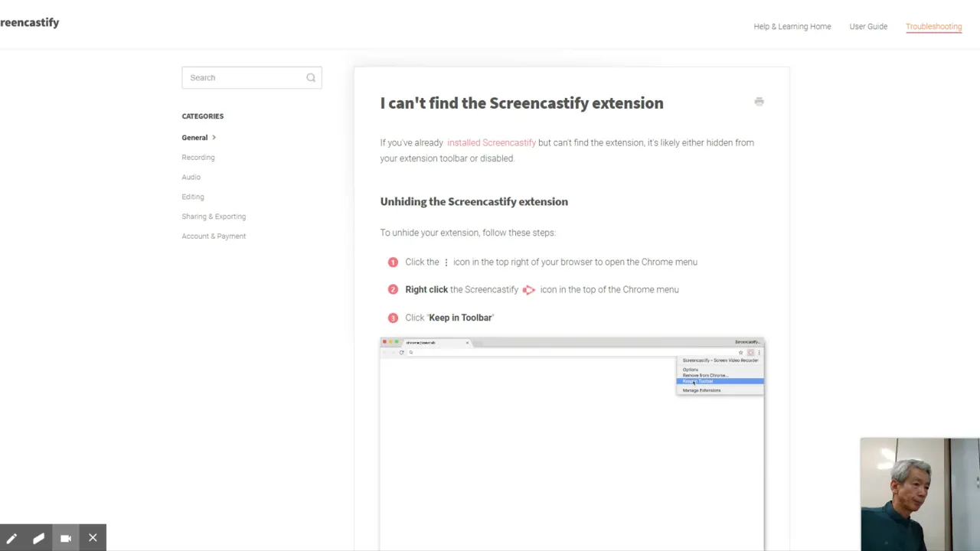Expand the General category chevron
The height and width of the screenshot is (551, 980).
(214, 138)
